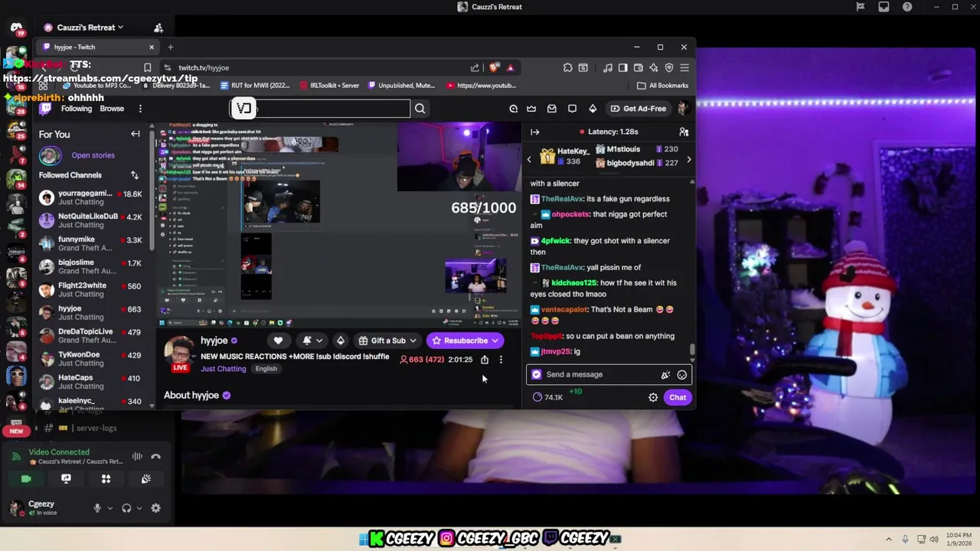980x551 pixels.
Task: Open Twitch Following tab
Action: (x=77, y=109)
